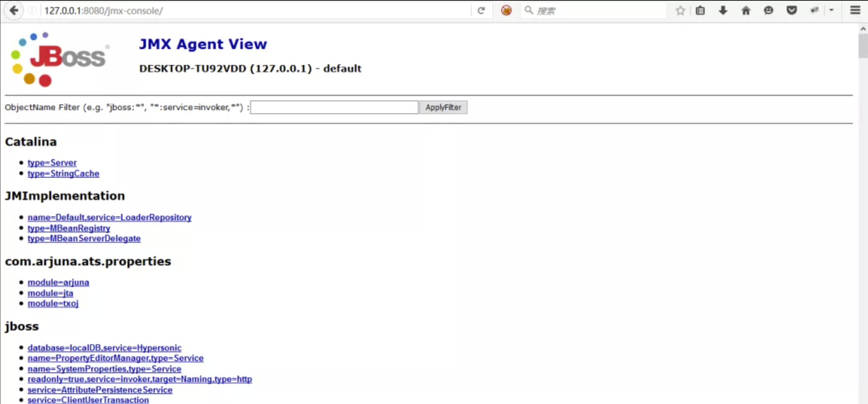Go to home page icon

coord(746,10)
